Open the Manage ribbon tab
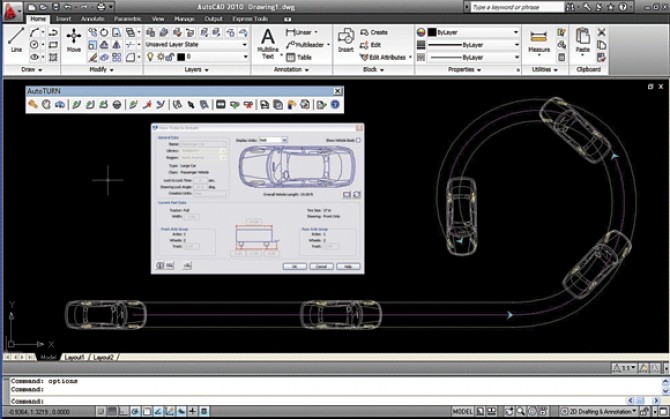The width and height of the screenshot is (670, 419). (x=184, y=19)
